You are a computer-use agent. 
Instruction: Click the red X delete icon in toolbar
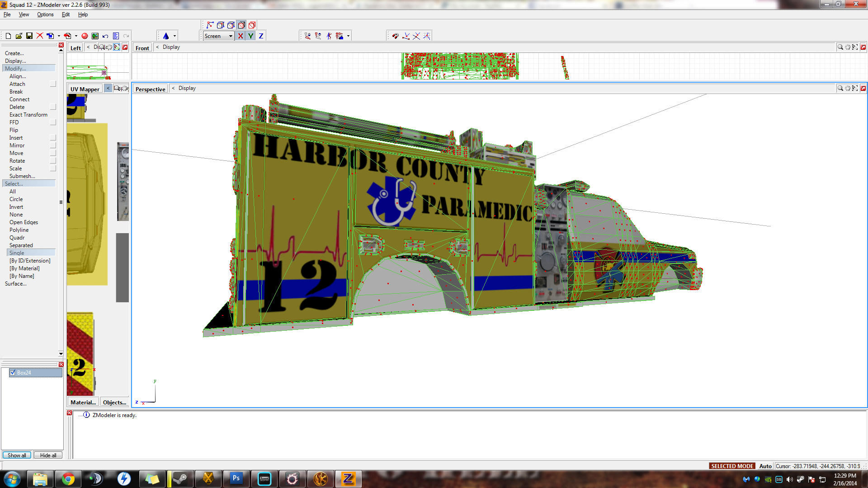[40, 36]
